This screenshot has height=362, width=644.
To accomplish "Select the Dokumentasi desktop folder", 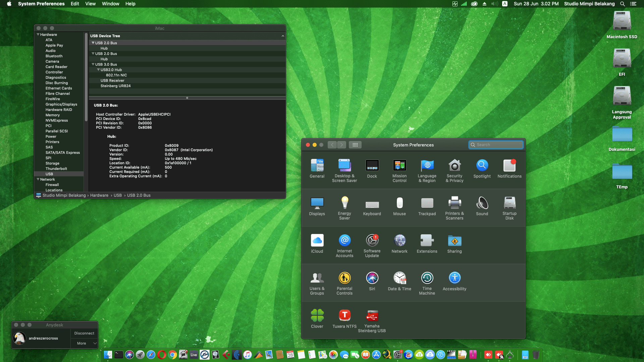I will pos(622,138).
